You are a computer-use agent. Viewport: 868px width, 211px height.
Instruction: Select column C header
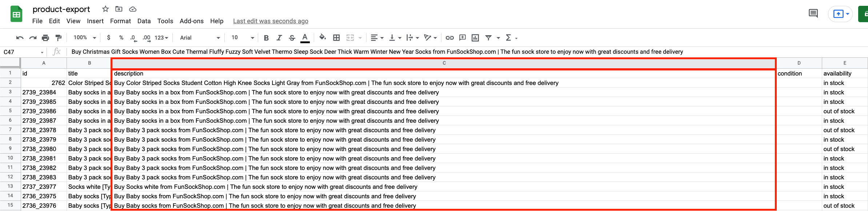point(444,63)
